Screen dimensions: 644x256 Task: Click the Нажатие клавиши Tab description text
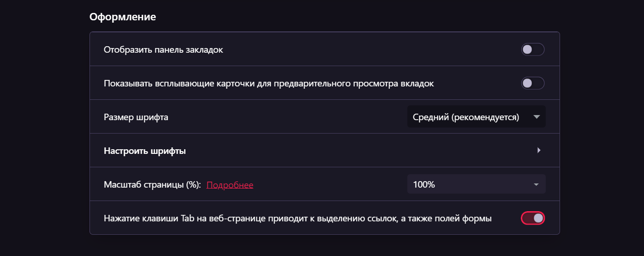click(x=298, y=219)
